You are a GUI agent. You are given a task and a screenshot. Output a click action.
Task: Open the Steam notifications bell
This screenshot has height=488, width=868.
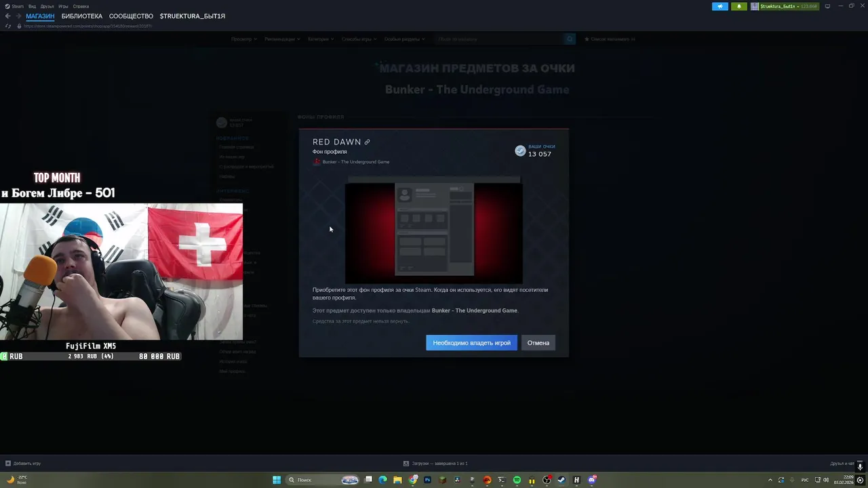739,6
